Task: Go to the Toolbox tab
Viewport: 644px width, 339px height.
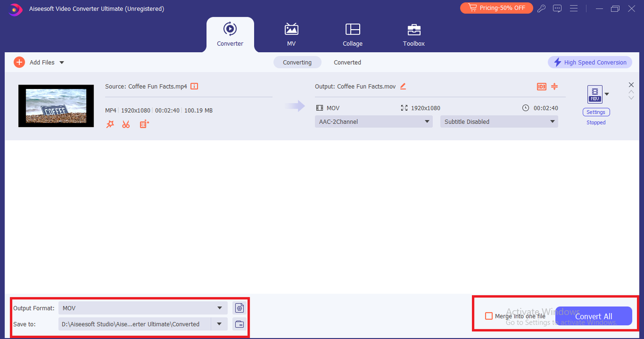Action: click(414, 34)
